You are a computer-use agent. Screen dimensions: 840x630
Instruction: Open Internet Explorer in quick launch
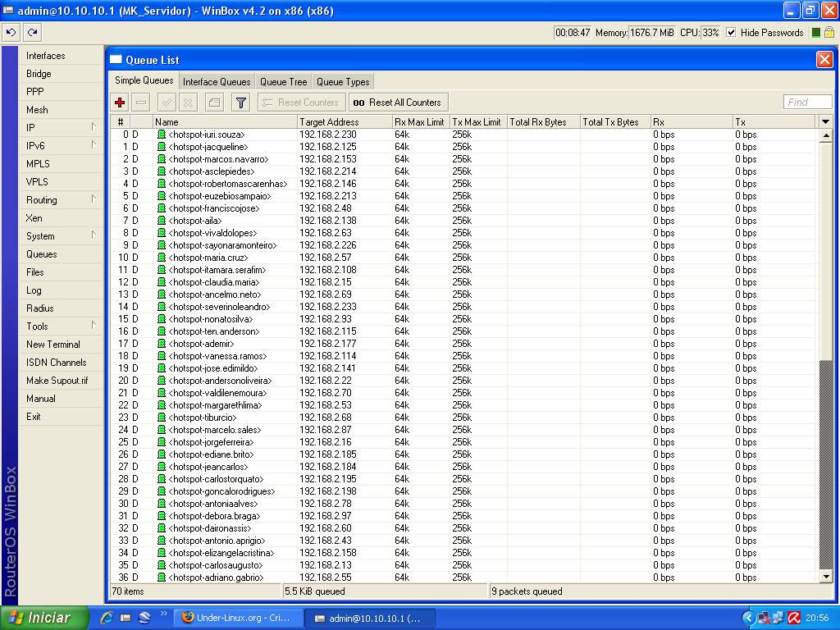(x=107, y=618)
